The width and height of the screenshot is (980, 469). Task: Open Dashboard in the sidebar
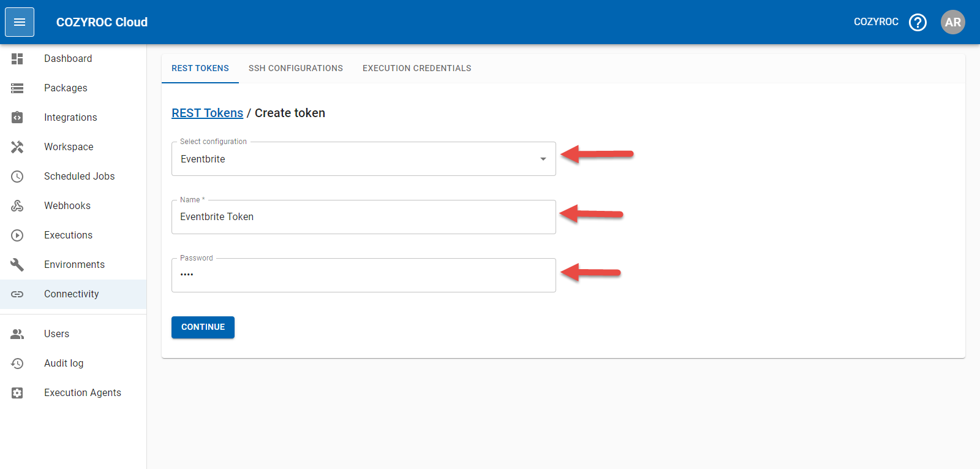coord(73,59)
